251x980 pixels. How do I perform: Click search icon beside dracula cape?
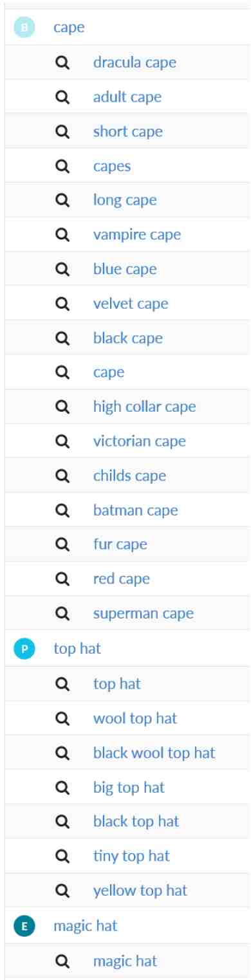click(62, 63)
